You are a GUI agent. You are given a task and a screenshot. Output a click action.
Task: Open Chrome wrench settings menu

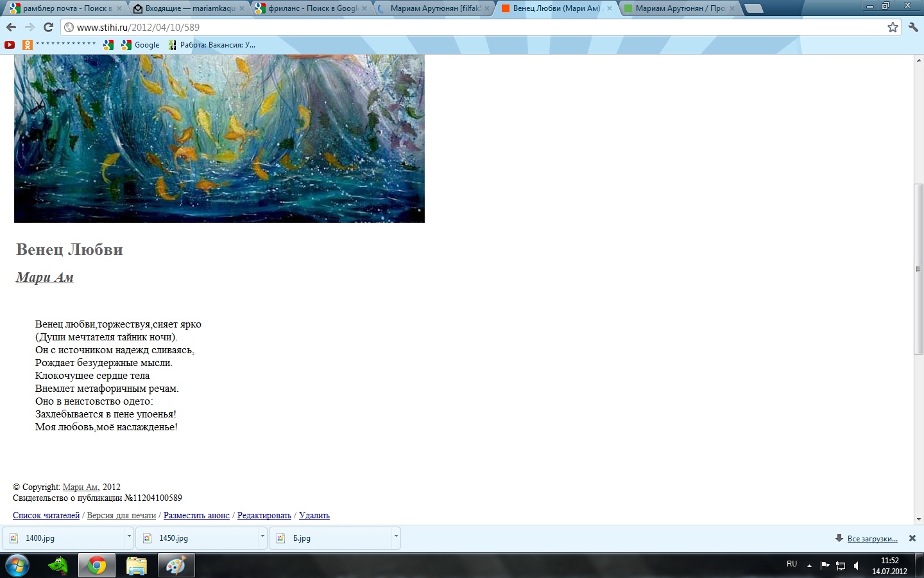click(x=913, y=27)
